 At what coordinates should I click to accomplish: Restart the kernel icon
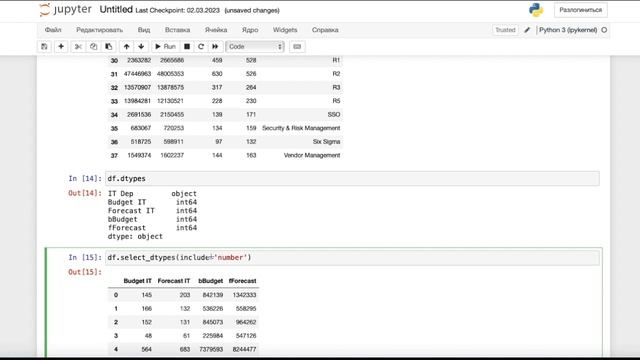(201, 47)
